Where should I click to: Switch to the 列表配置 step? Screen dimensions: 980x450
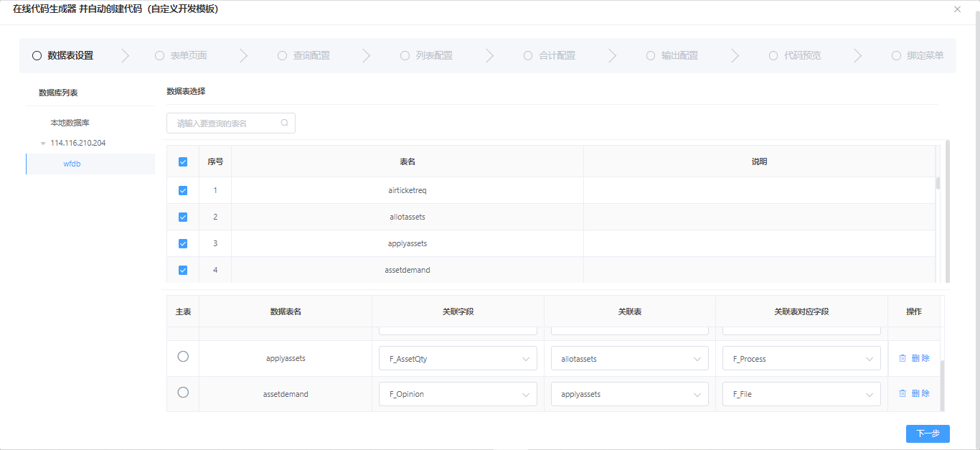coord(426,55)
